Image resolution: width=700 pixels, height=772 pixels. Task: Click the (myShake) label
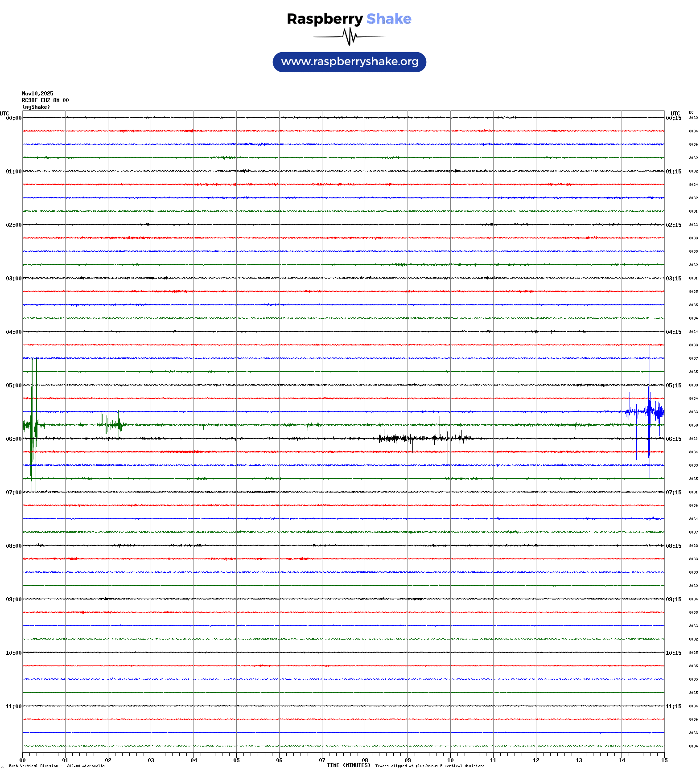[x=36, y=107]
